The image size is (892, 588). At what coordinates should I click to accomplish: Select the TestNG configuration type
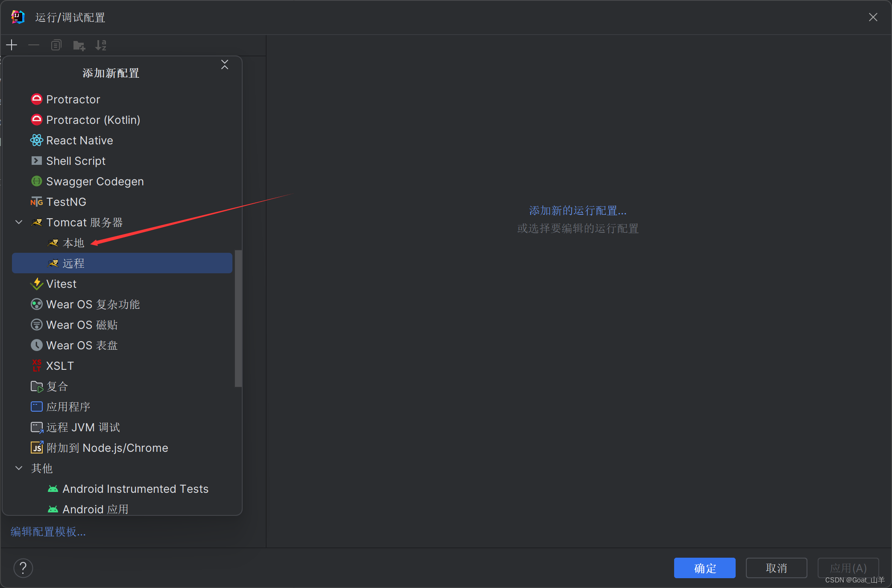point(66,202)
